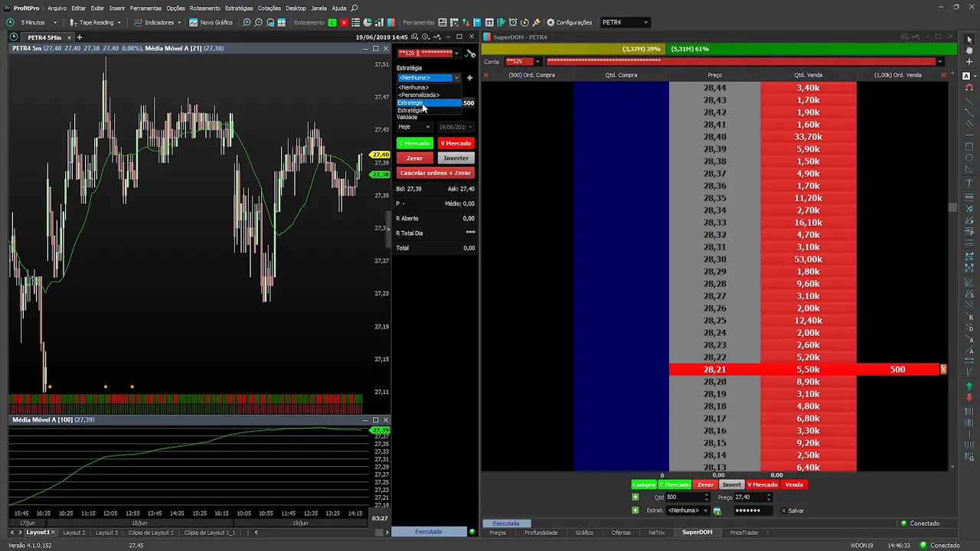Click the red V routing icon in toolbar
980x551 pixels.
pos(343,22)
